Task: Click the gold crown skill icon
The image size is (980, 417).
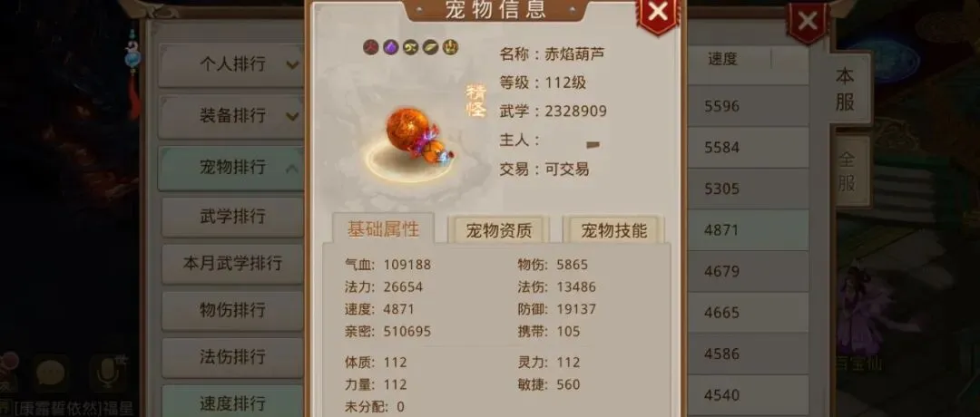Action: (450, 47)
